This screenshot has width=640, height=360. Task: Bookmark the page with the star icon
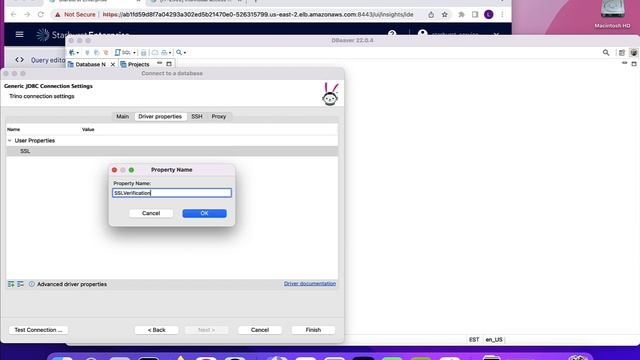444,14
